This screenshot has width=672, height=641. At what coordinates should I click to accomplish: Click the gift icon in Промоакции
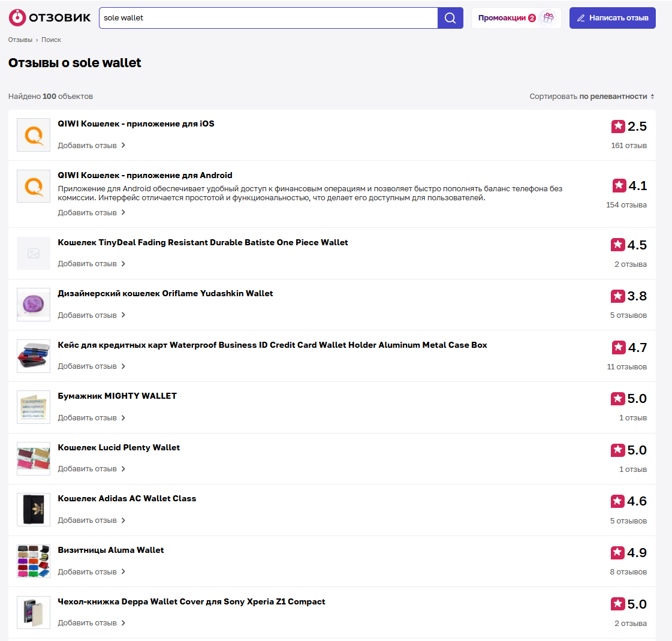click(548, 18)
